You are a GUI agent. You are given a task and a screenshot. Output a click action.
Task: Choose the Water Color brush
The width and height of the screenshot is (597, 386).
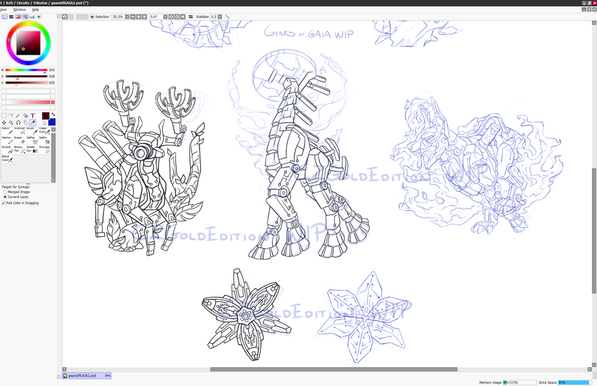click(x=45, y=132)
